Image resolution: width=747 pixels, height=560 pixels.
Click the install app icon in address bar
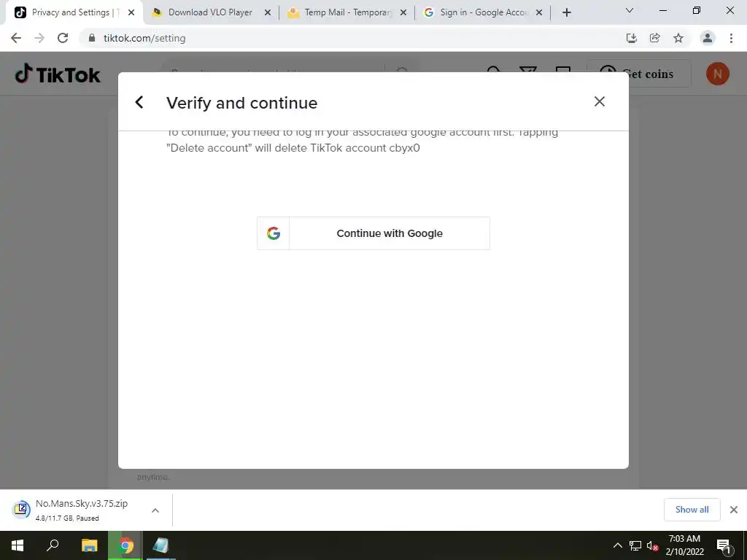[x=631, y=38]
